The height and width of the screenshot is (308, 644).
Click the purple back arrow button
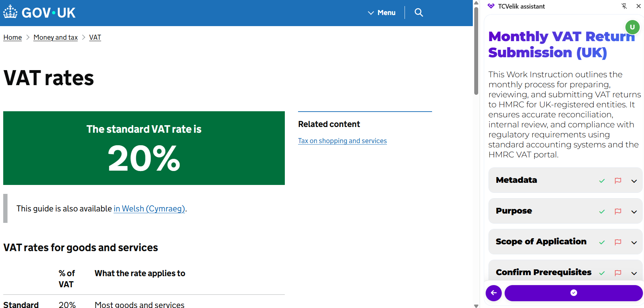494,293
